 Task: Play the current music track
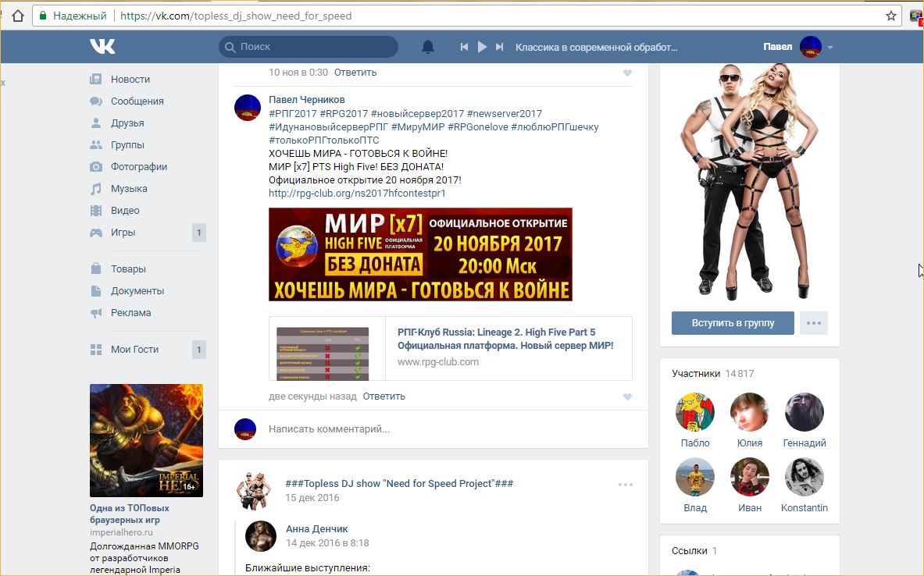(x=482, y=47)
